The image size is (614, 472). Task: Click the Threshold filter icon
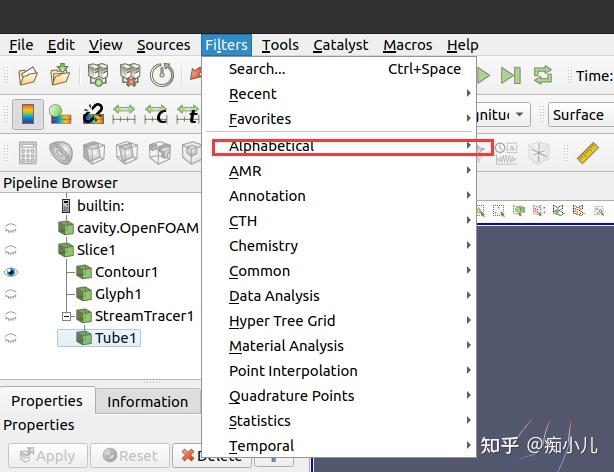point(160,152)
